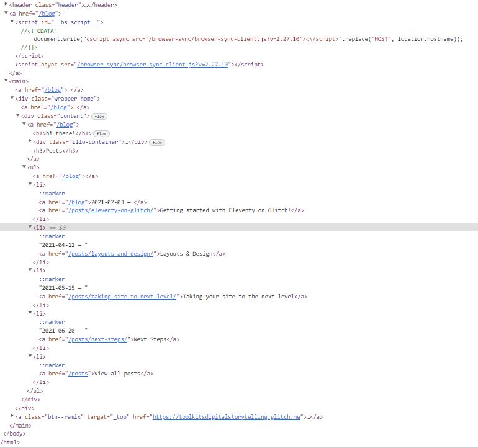
Task: Open the /posts link before View all posts
Action: [78, 374]
